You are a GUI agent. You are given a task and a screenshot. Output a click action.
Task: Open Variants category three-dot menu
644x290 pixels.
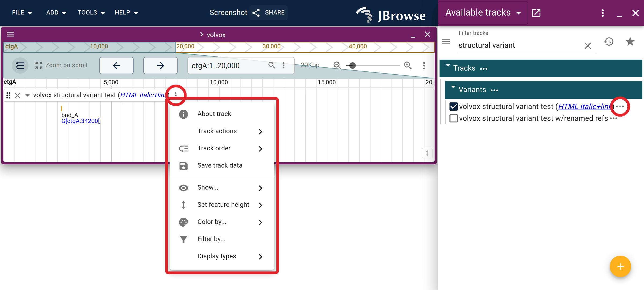(x=494, y=90)
